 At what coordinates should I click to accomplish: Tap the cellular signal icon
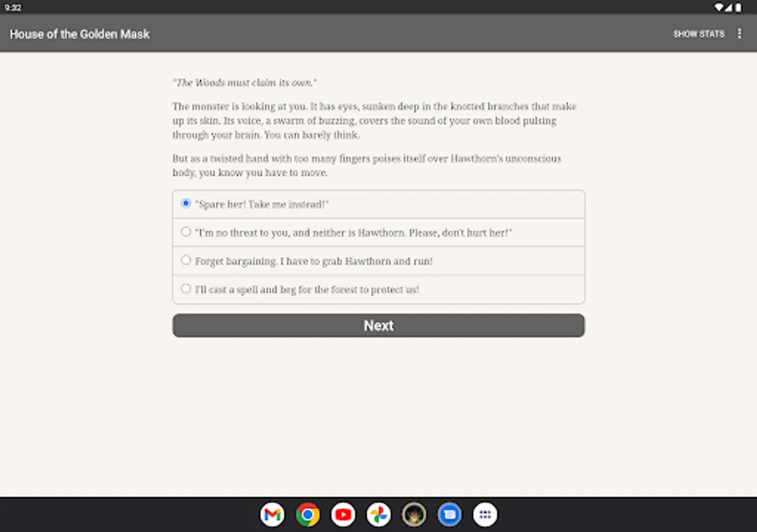[x=728, y=7]
